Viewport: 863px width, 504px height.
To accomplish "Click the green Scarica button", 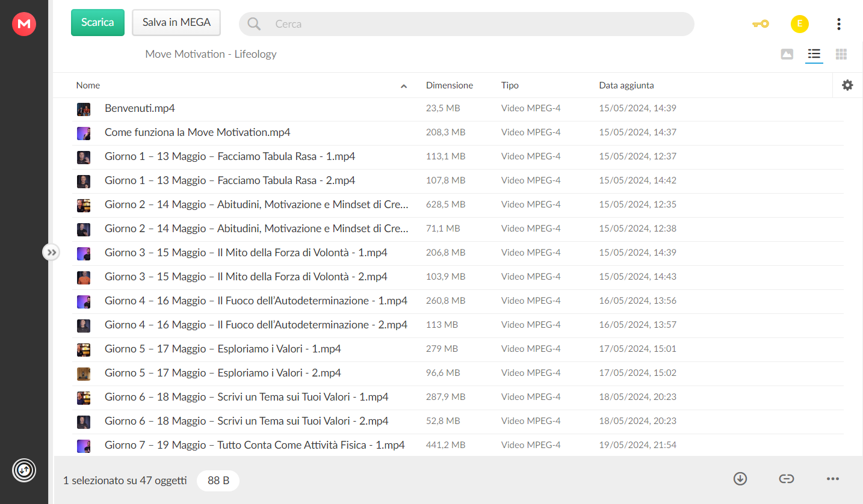I will click(97, 22).
